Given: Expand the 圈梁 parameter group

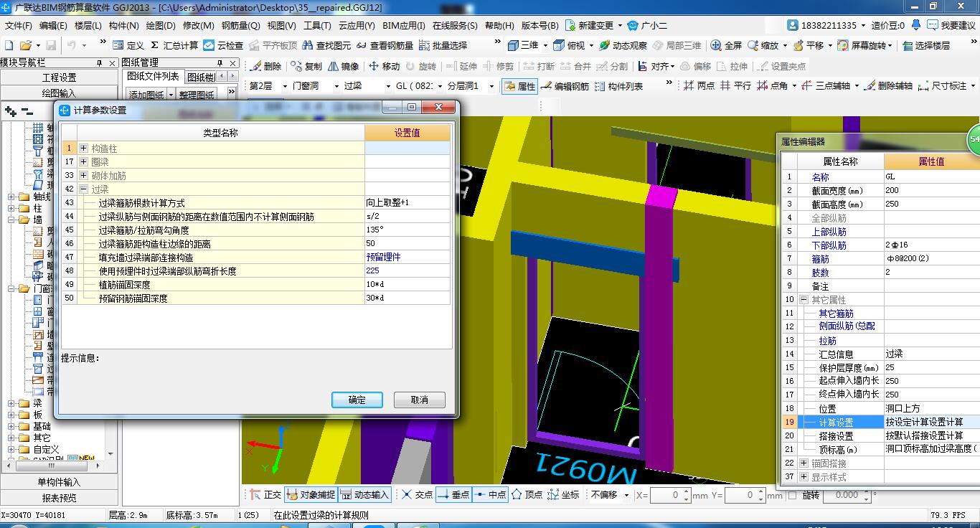Looking at the screenshot, I should coord(84,162).
